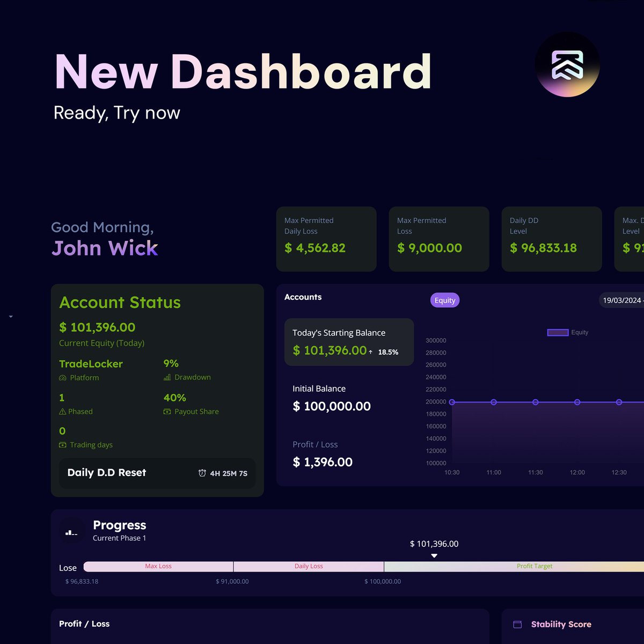Click the Trading days icon
The width and height of the screenshot is (644, 644).
click(x=63, y=445)
